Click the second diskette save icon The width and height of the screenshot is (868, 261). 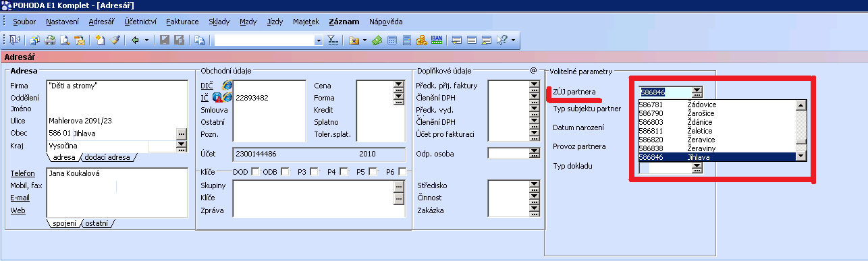(x=179, y=40)
